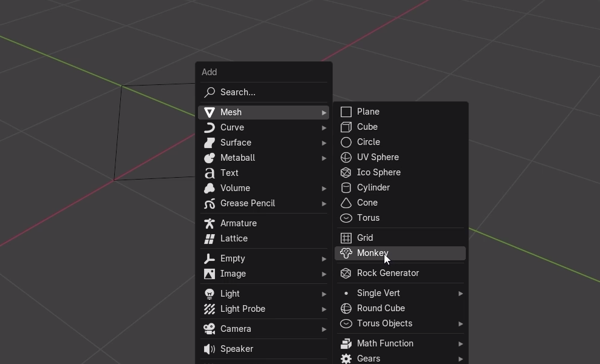The width and height of the screenshot is (600, 364).
Task: Click the Cone icon
Action: [x=346, y=203]
